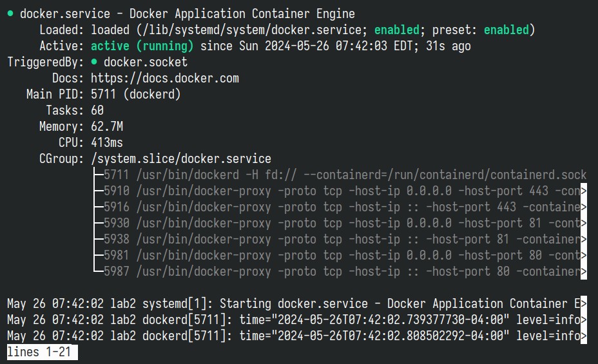Screen dimensions: 598x364
Task: Click the truncation marker on the PID 5938 line
Action: point(584,239)
